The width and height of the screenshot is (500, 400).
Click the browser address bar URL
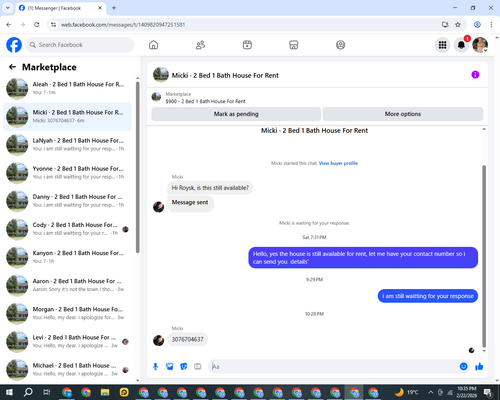click(123, 25)
